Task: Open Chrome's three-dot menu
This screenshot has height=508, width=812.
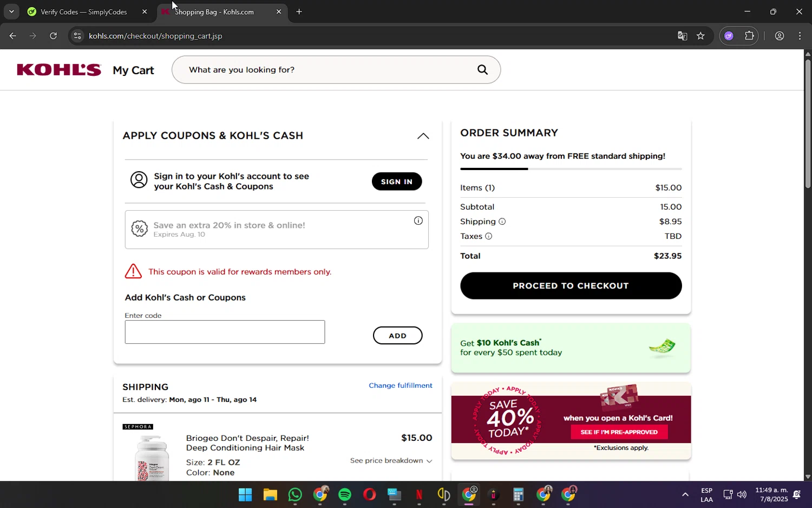Action: tap(800, 36)
